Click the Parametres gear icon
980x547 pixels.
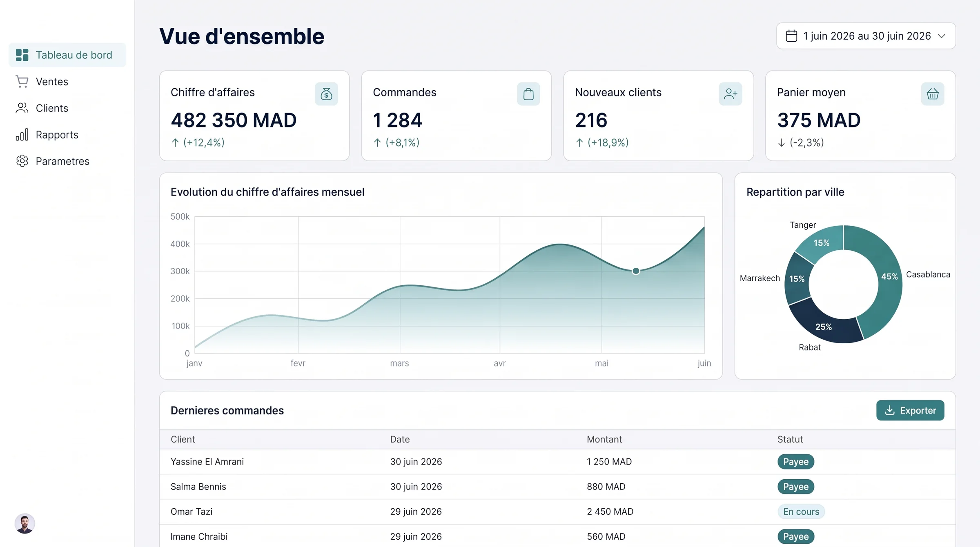pyautogui.click(x=22, y=161)
